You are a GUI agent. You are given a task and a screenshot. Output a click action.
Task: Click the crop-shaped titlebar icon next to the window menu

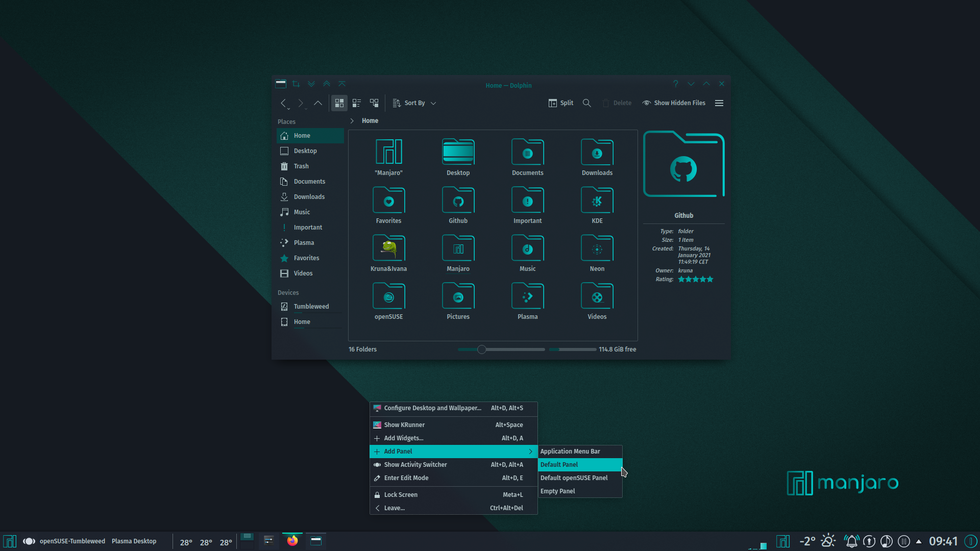(296, 84)
